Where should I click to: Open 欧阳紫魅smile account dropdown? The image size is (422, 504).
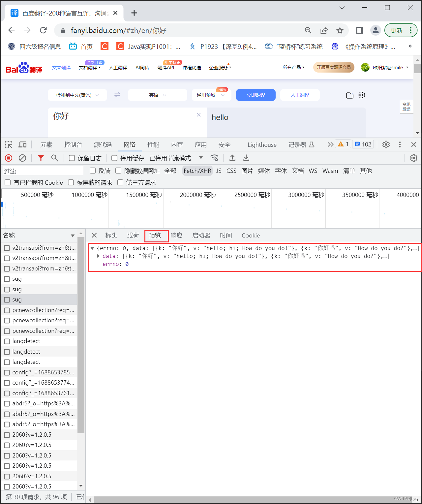pos(385,67)
